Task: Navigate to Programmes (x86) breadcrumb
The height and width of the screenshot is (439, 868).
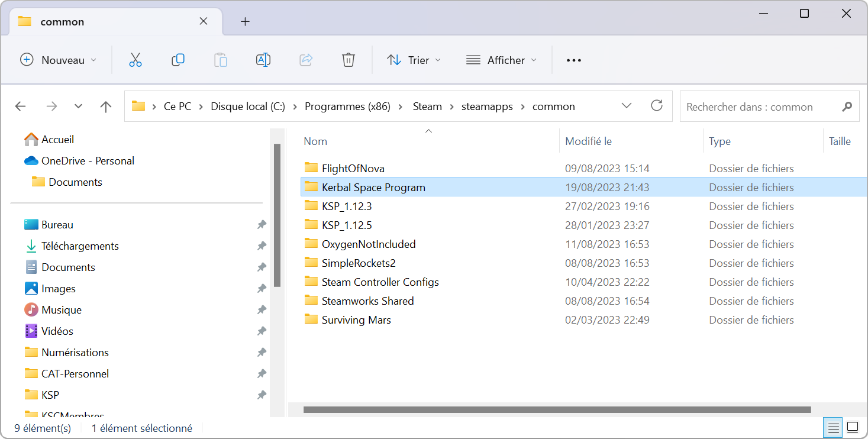Action: point(347,106)
